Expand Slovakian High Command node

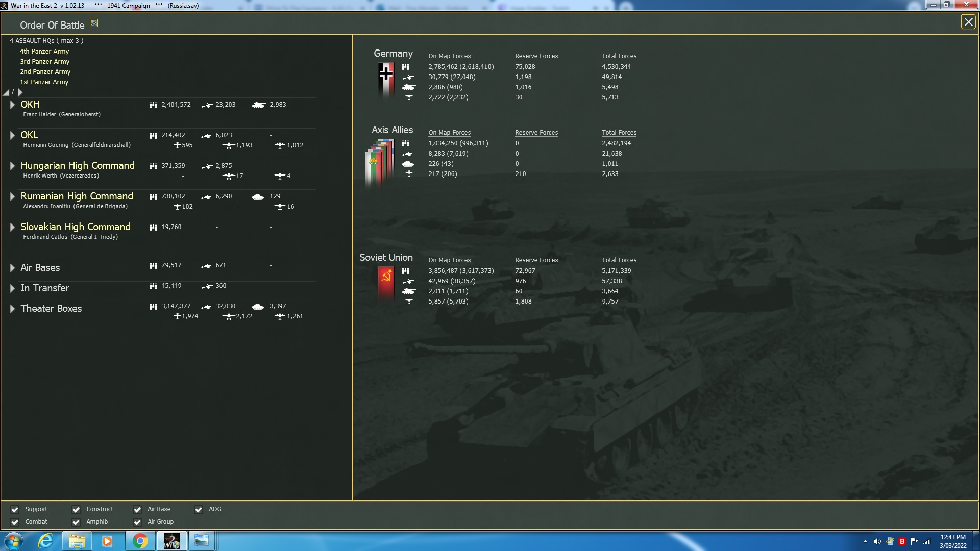tap(12, 227)
